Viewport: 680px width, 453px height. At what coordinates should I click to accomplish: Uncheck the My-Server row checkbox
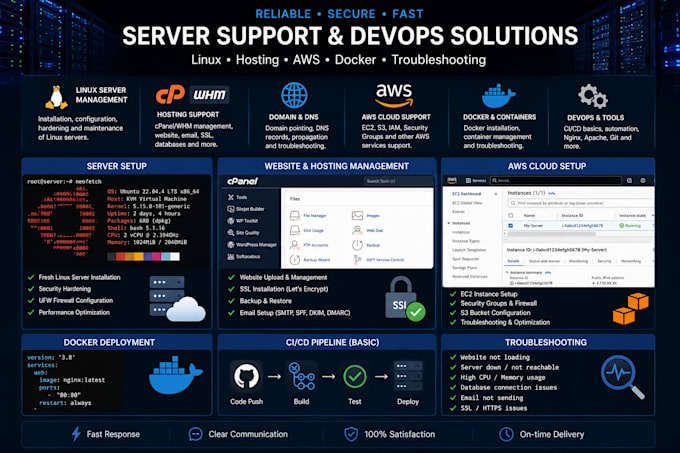click(x=510, y=225)
